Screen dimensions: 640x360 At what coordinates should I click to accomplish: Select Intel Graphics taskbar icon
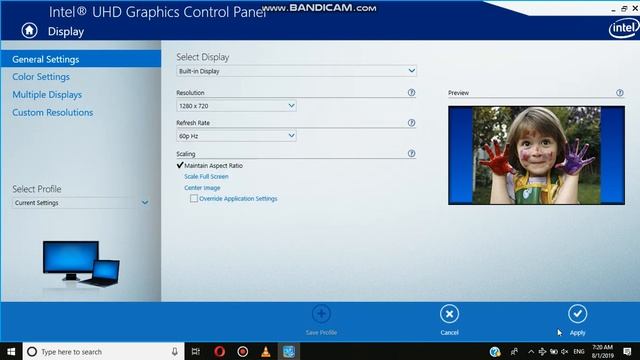coord(289,351)
